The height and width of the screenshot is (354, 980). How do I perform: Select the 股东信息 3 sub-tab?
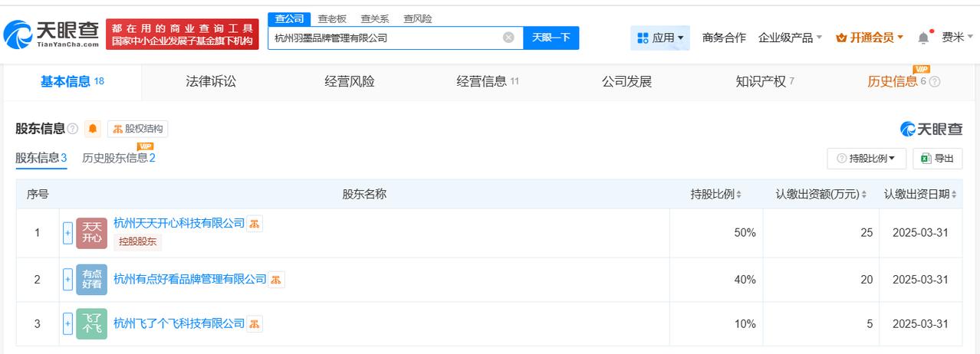point(41,158)
